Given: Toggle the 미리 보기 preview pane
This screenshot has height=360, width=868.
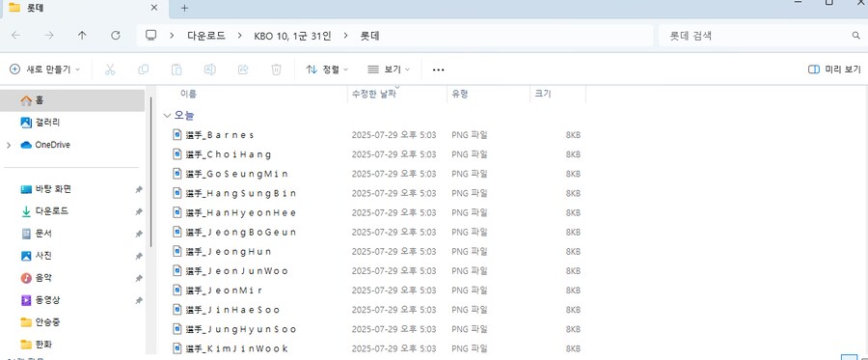Looking at the screenshot, I should 834,69.
